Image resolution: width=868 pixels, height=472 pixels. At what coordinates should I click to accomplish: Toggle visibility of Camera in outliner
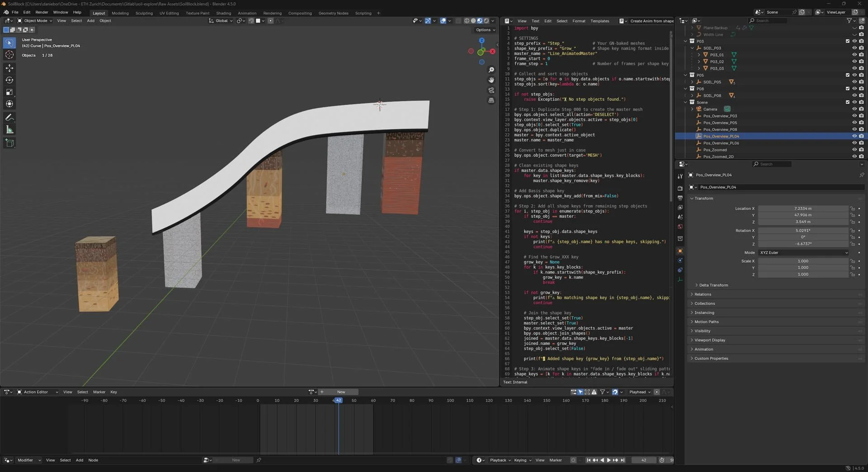click(x=854, y=109)
